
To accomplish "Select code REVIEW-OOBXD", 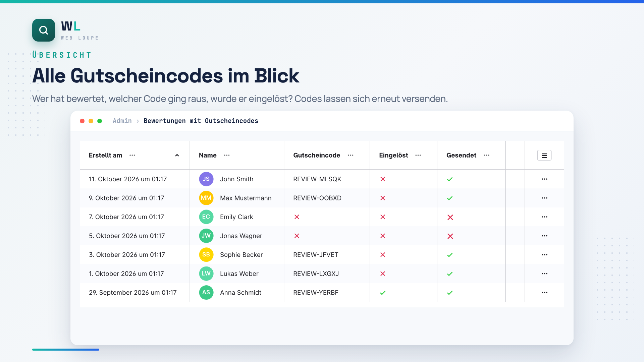I will pyautogui.click(x=317, y=198).
